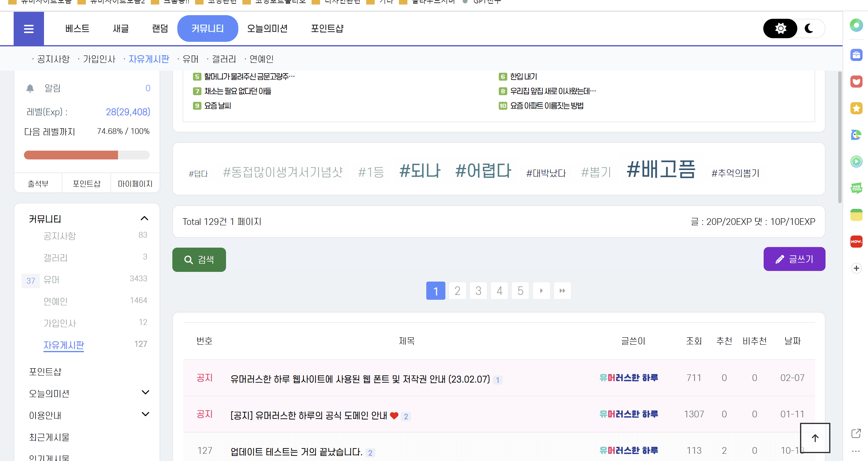Select the 유머 sub-navigation tab
Viewport: 868px width, 461px height.
(x=191, y=59)
